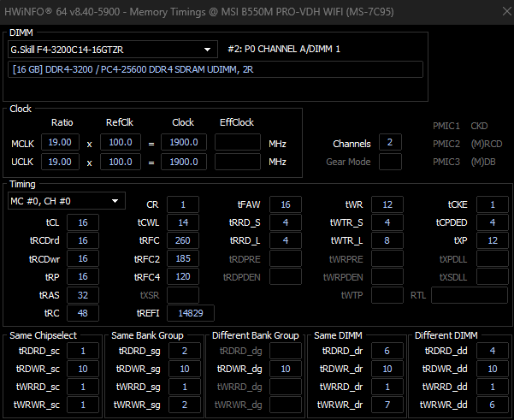Viewport: 514px width, 420px height.
Task: Select the tCKE value field
Action: [492, 204]
